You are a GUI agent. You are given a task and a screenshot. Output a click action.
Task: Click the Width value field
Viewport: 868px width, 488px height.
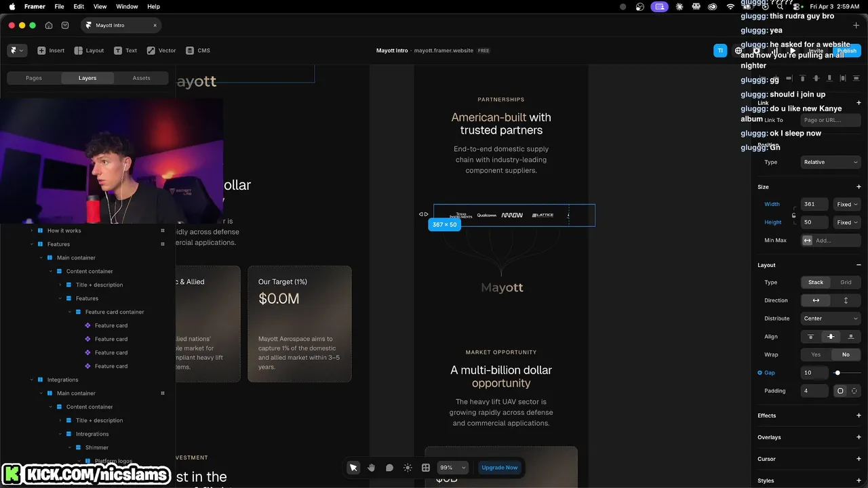coord(814,204)
